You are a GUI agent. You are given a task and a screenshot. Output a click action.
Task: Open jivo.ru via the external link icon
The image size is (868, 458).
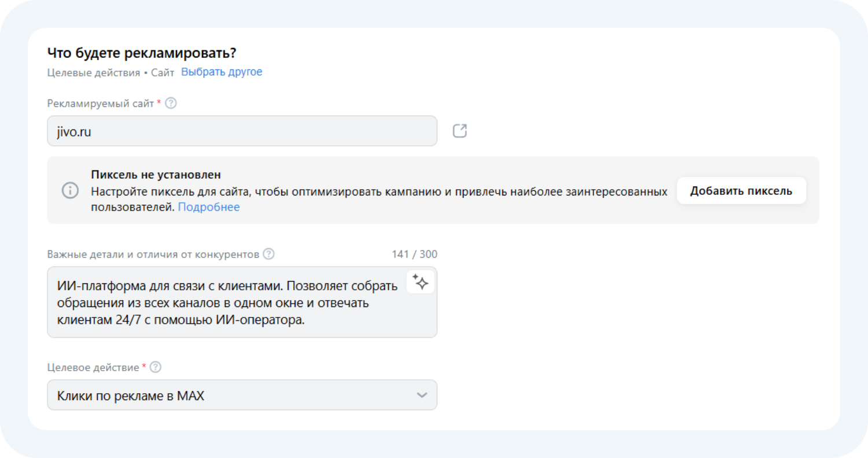pyautogui.click(x=459, y=131)
